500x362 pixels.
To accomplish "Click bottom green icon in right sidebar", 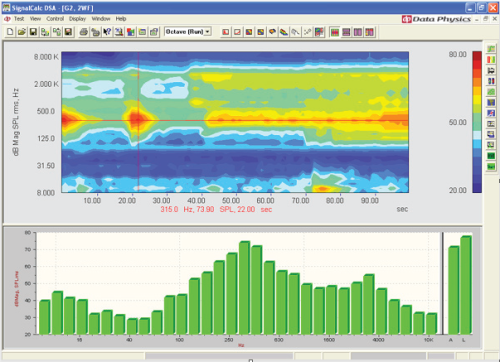I will pyautogui.click(x=491, y=166).
